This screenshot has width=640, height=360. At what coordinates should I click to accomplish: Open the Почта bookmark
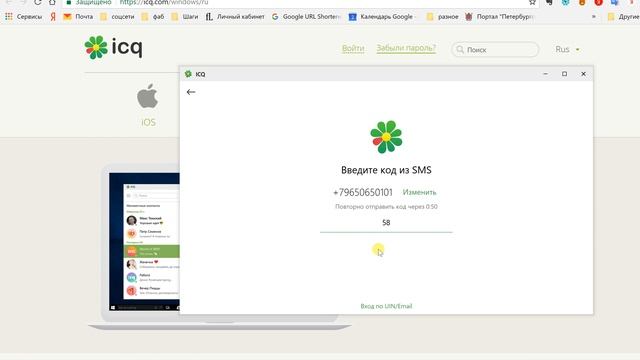[x=78, y=17]
